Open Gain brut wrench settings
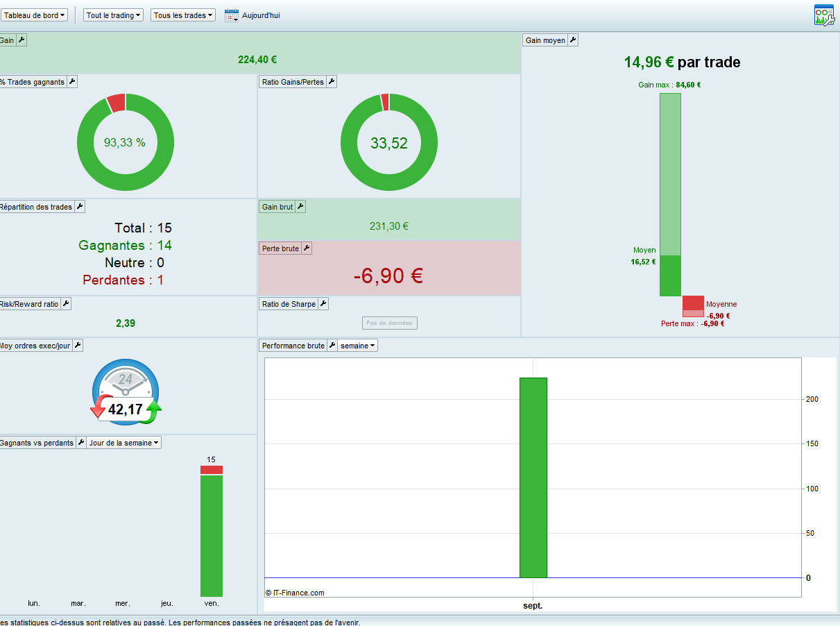The height and width of the screenshot is (626, 840). point(300,207)
